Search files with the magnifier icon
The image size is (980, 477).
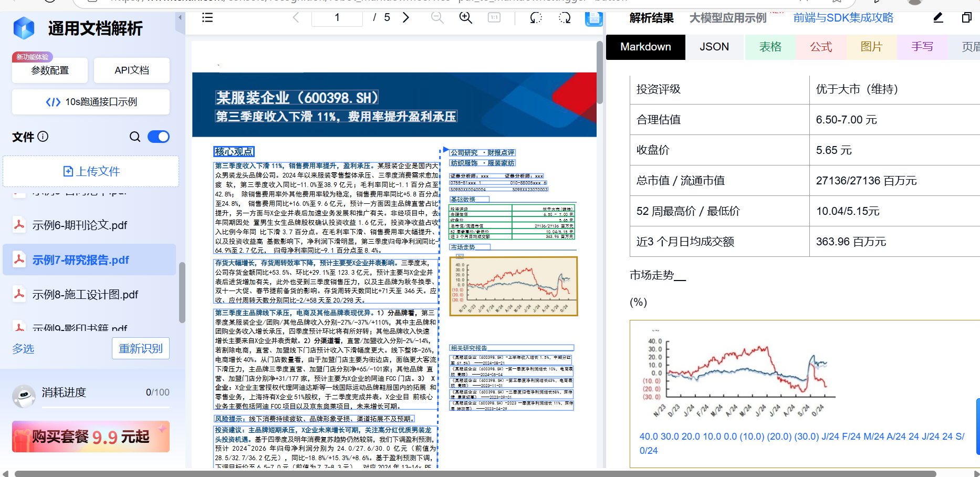click(135, 137)
